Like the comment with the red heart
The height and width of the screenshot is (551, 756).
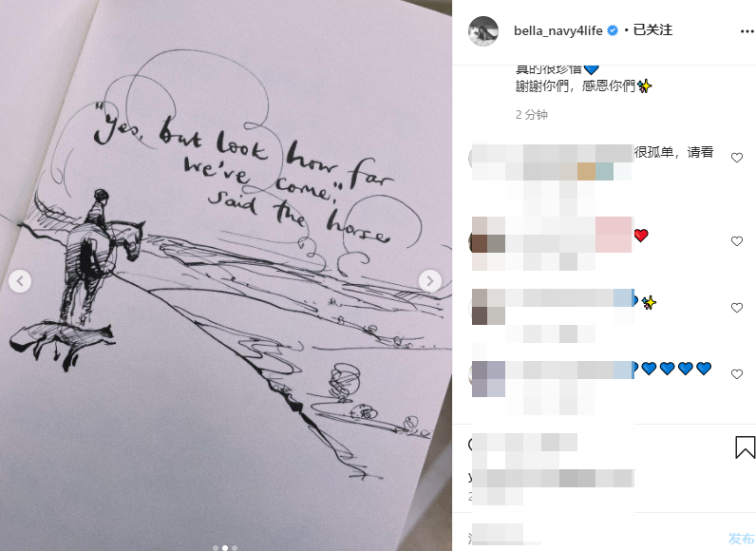tap(737, 241)
